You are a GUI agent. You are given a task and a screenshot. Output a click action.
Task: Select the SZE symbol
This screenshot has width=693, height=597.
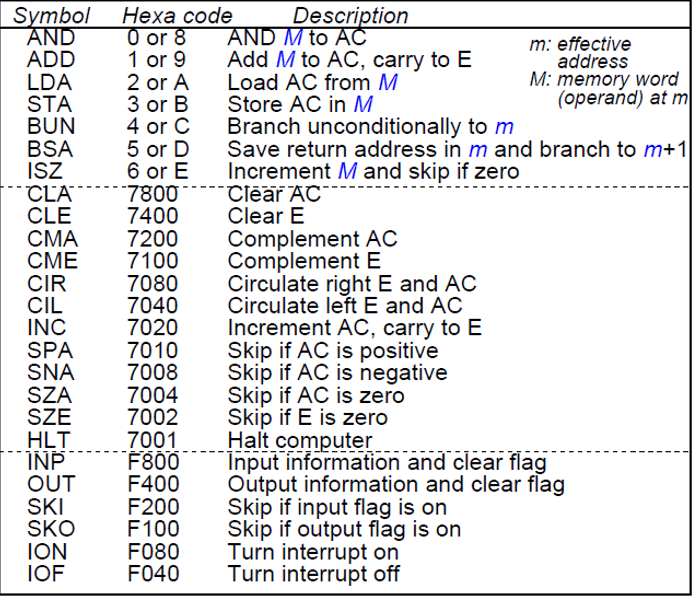tap(49, 418)
